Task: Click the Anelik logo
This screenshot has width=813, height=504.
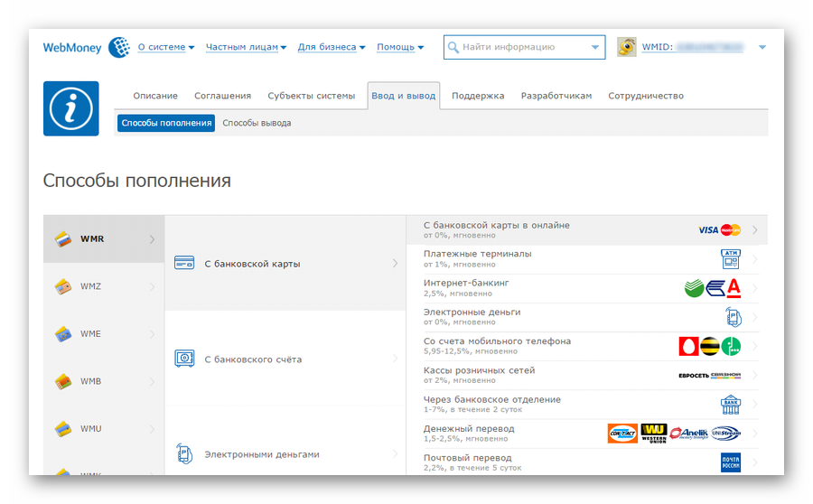Action: (x=688, y=433)
